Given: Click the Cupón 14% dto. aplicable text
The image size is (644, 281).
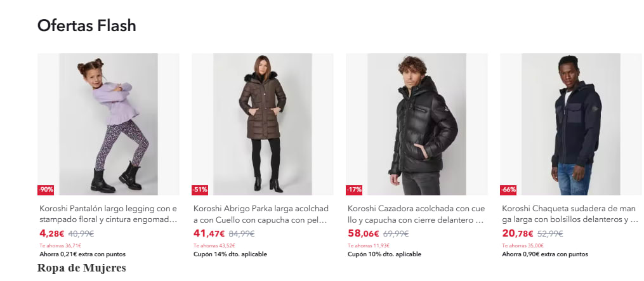Looking at the screenshot, I should pos(230,254).
